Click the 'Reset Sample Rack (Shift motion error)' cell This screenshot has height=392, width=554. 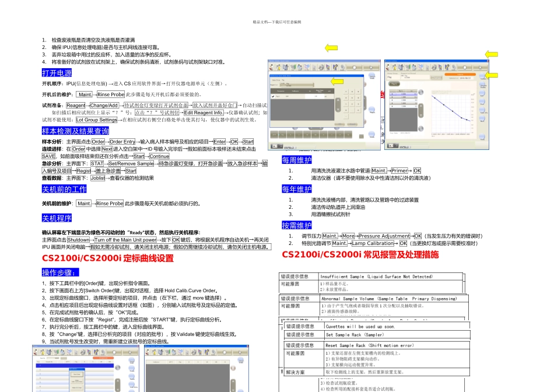click(x=397, y=346)
